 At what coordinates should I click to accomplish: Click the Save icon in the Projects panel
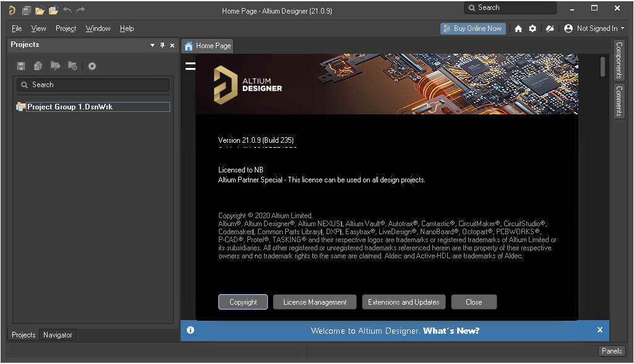click(x=21, y=66)
